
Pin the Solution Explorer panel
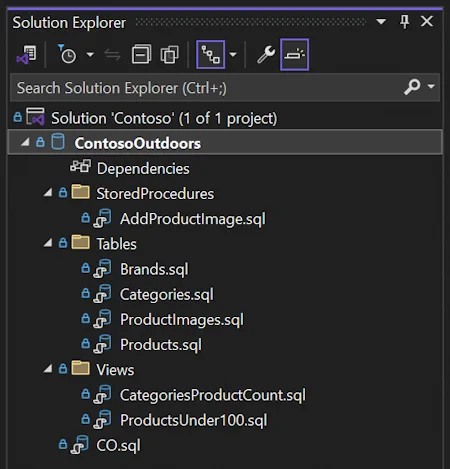click(405, 22)
